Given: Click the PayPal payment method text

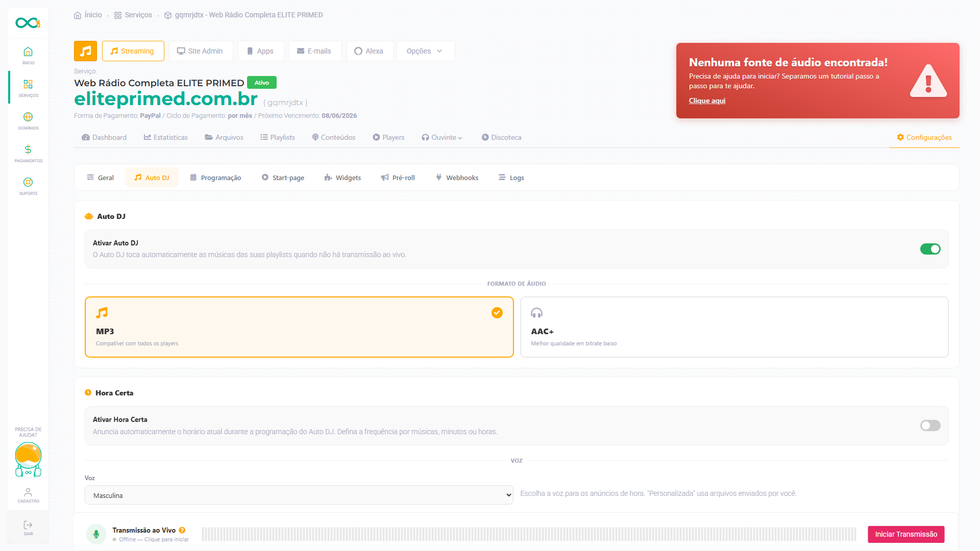Looking at the screenshot, I should (150, 116).
